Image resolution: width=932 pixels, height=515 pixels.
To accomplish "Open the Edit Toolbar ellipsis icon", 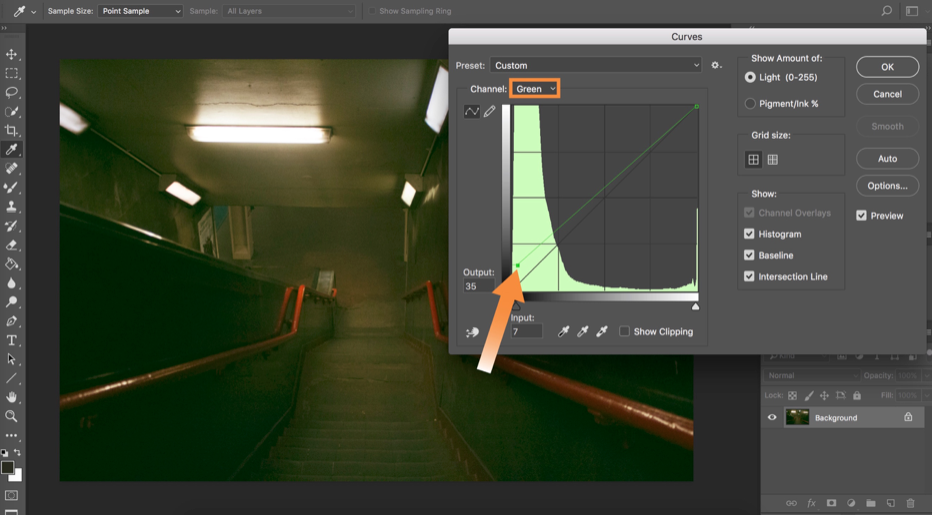I will tap(11, 435).
